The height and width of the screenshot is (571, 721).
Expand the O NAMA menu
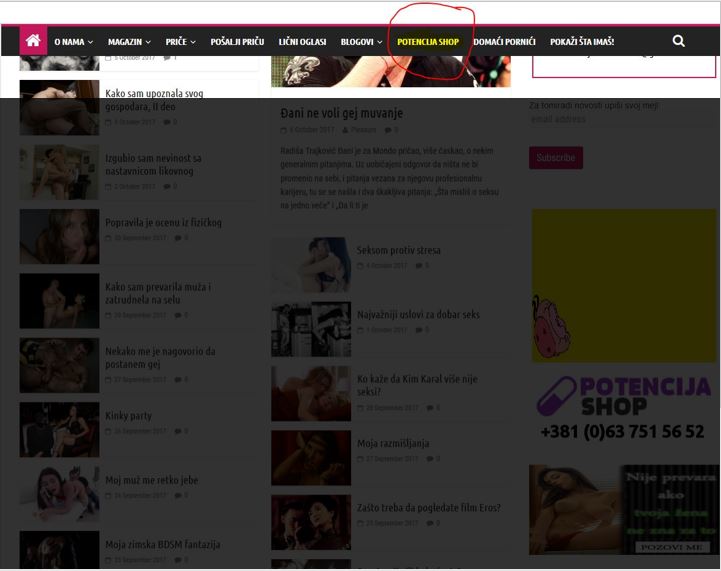pos(74,42)
